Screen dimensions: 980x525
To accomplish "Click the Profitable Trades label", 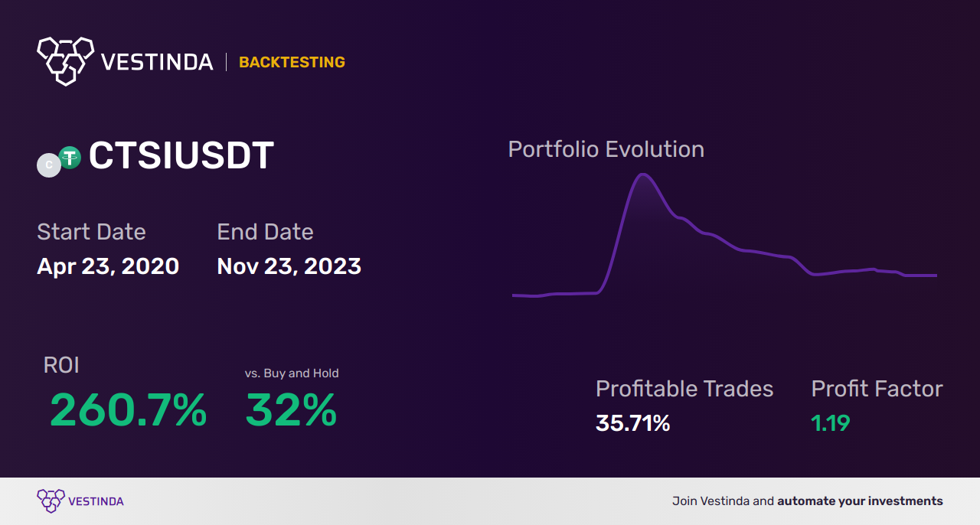I will coord(684,389).
